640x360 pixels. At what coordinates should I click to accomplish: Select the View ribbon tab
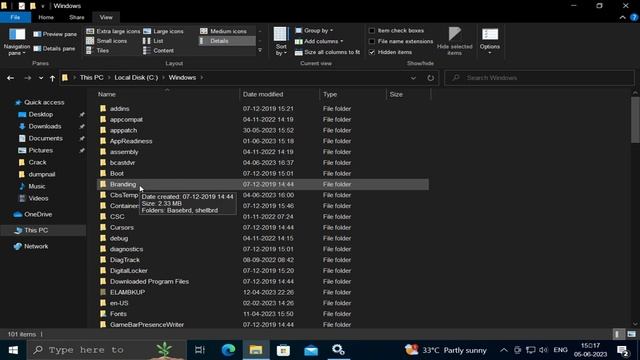click(106, 17)
